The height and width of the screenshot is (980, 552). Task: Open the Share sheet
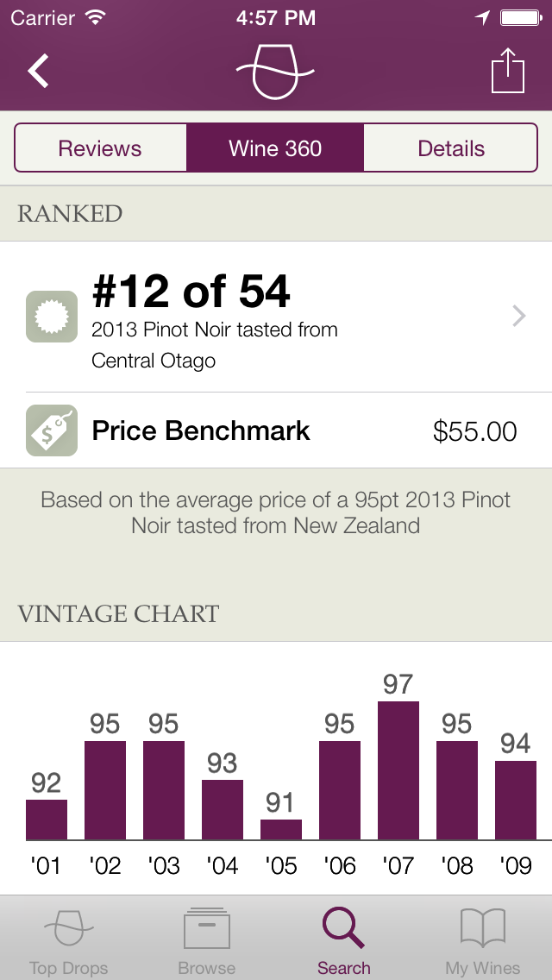[x=508, y=72]
